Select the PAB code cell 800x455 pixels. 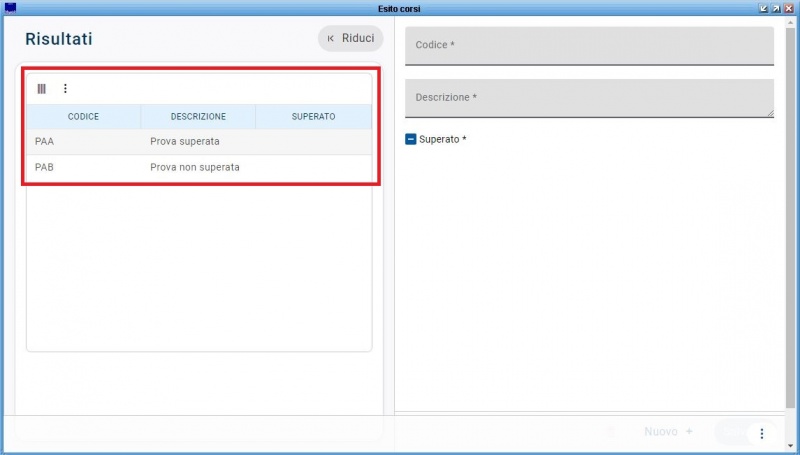84,167
